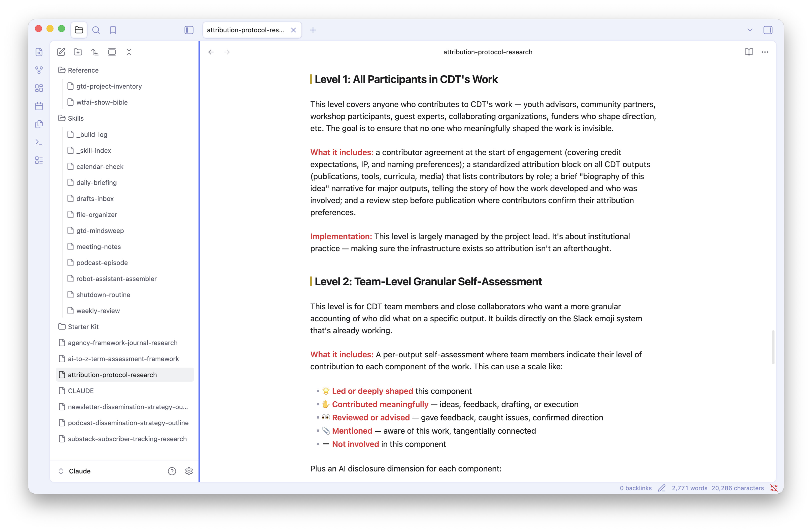
Task: Open a new tab
Action: click(x=313, y=30)
